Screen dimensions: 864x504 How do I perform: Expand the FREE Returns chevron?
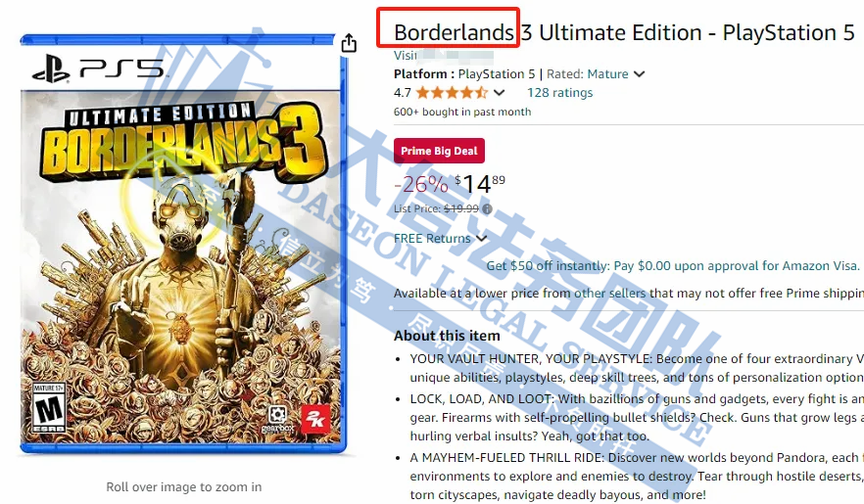(482, 239)
